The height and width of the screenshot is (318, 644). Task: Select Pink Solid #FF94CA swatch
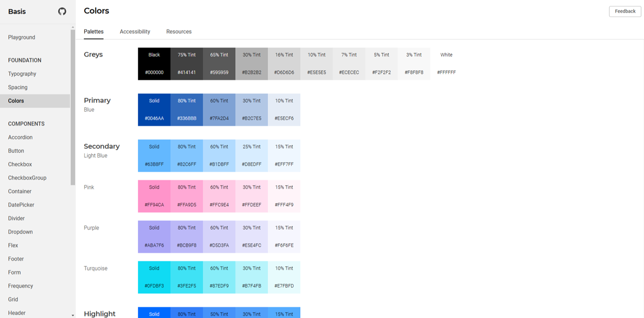coord(154,196)
